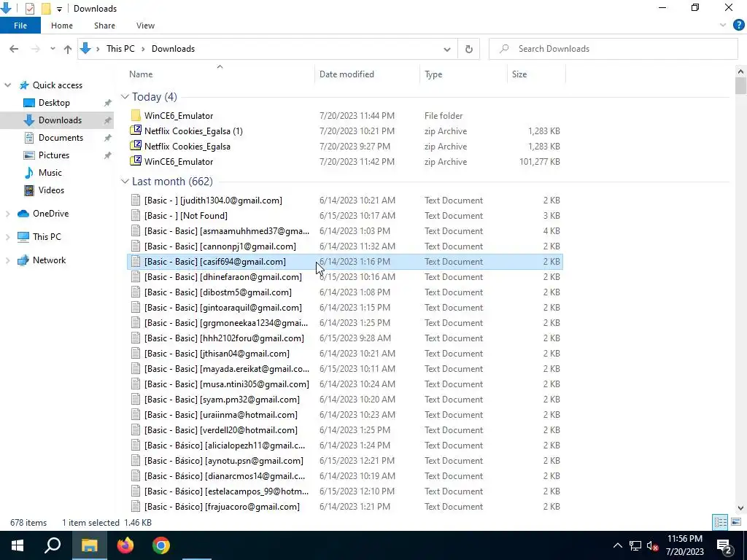747x560 pixels.
Task: Click This PC in the address bar
Action: point(120,49)
